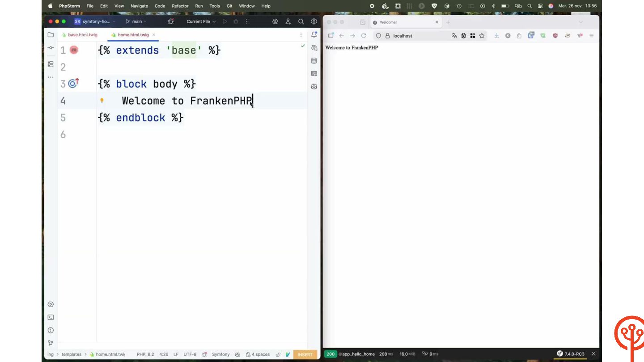
Task: Toggle the PHP debug listening icon
Action: pos(170,21)
